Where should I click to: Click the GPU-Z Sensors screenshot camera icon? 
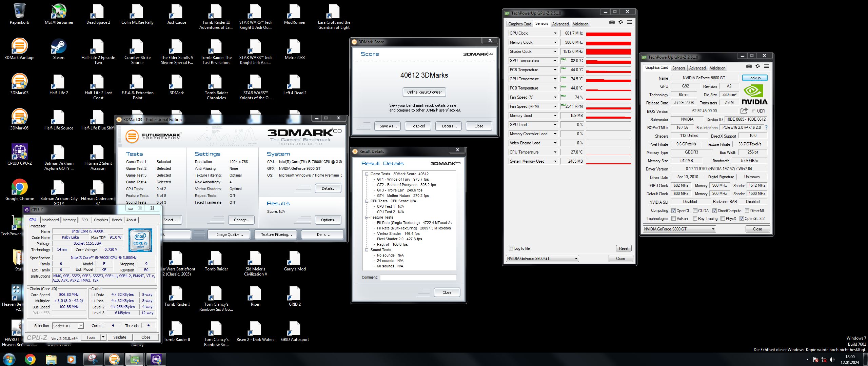click(x=612, y=22)
